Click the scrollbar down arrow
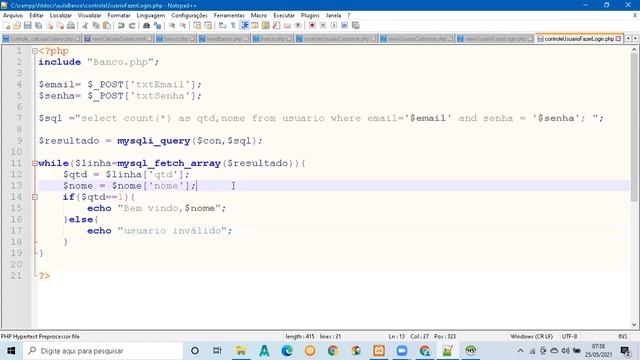640x360 pixels. point(634,325)
